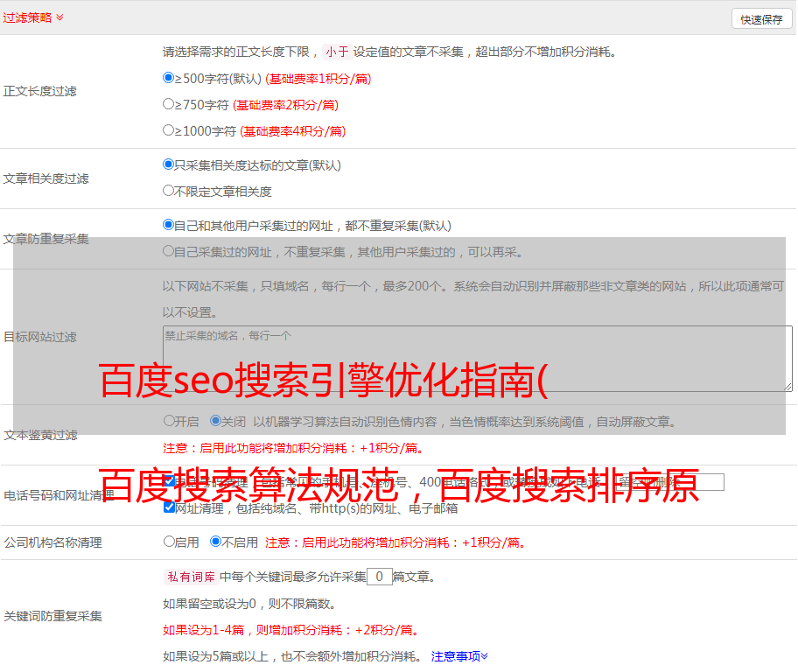Select 关闭 for 文本鉴黄过滤
The image size is (798, 672).
215,421
